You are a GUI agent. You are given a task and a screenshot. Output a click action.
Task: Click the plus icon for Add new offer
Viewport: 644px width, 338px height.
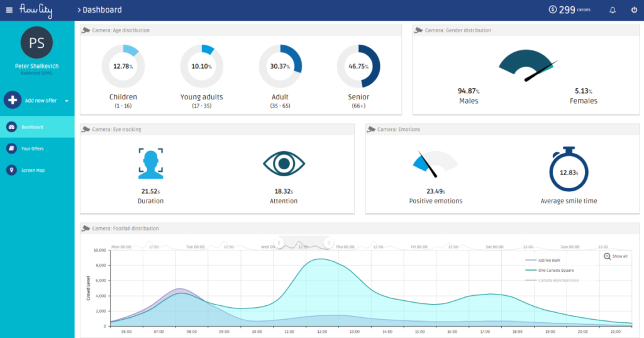[13, 100]
